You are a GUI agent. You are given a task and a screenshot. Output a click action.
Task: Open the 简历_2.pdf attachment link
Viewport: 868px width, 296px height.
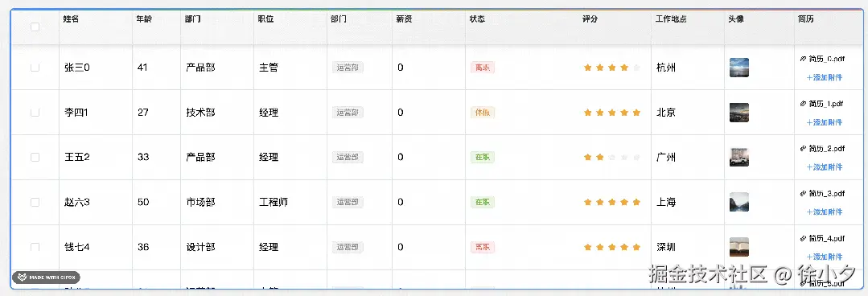[x=826, y=148]
